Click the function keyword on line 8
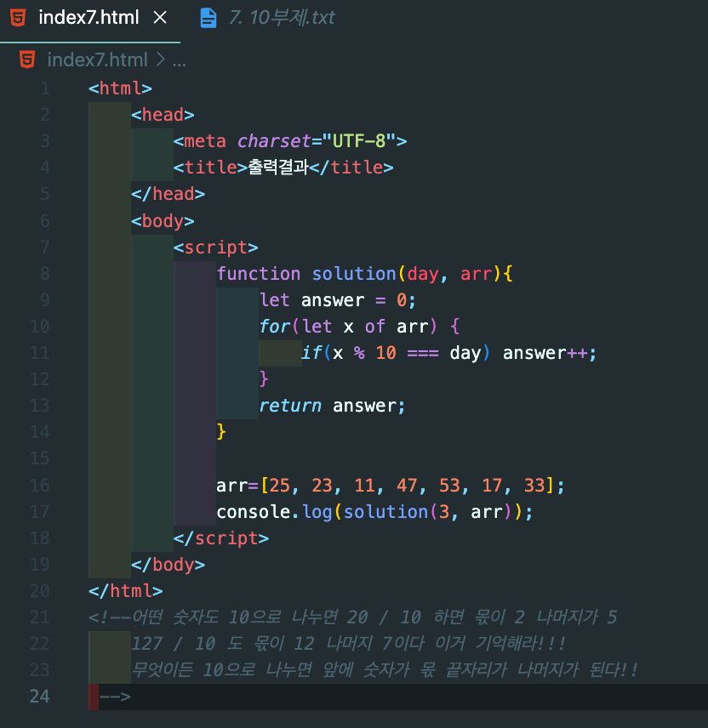 [x=259, y=274]
